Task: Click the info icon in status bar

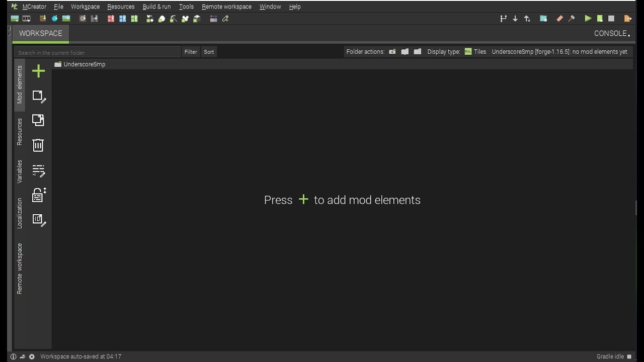Action: coord(14,356)
